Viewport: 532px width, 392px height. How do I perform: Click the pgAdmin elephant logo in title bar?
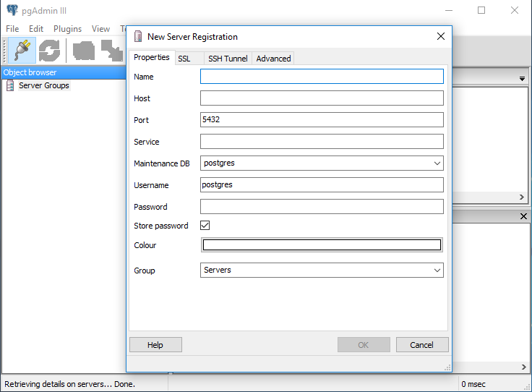(x=12, y=10)
